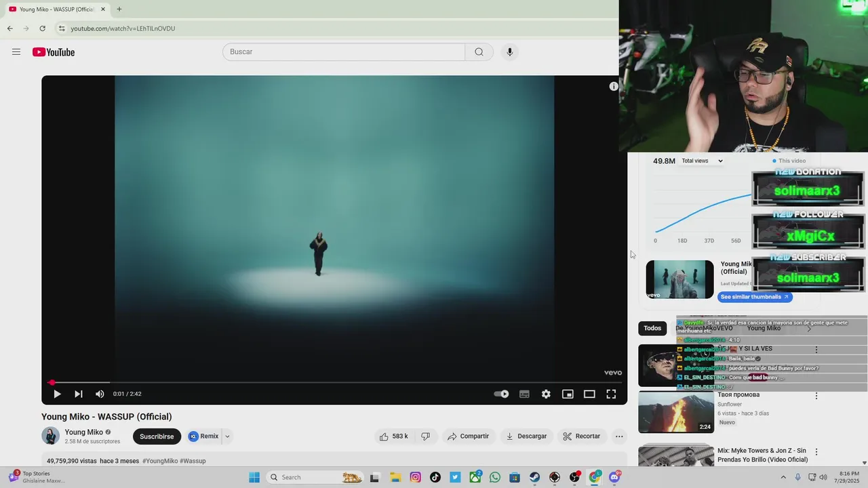Open TikTok from the taskbar
This screenshot has width=868, height=488.
[435, 477]
